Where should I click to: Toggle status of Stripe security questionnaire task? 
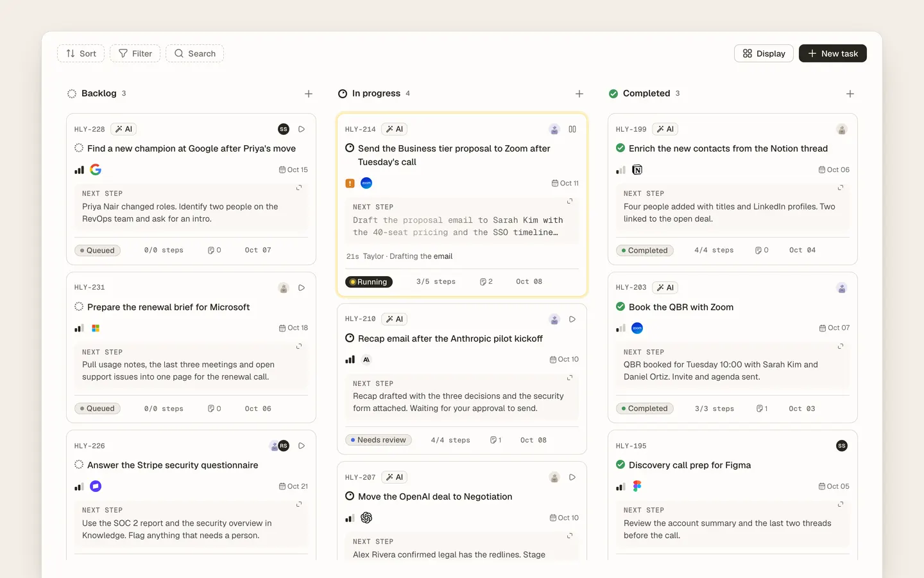[79, 465]
